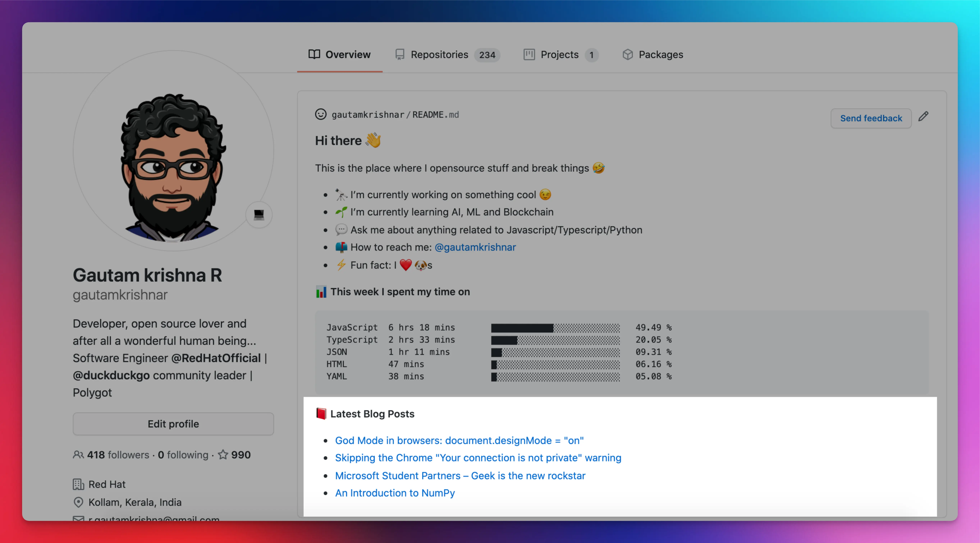The height and width of the screenshot is (543, 980).
Task: Open the Introduction to NumPy post link
Action: 395,493
